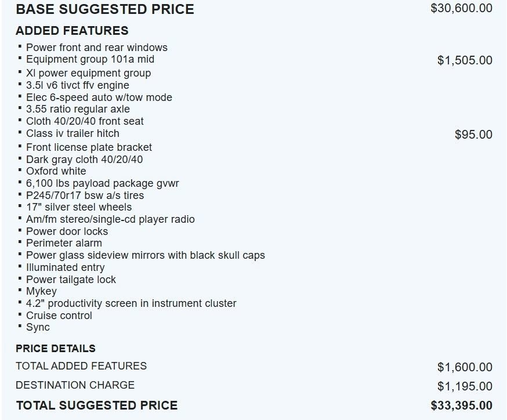The height and width of the screenshot is (420, 507).
Task: Click the Cruise control feature
Action: [x=59, y=316]
